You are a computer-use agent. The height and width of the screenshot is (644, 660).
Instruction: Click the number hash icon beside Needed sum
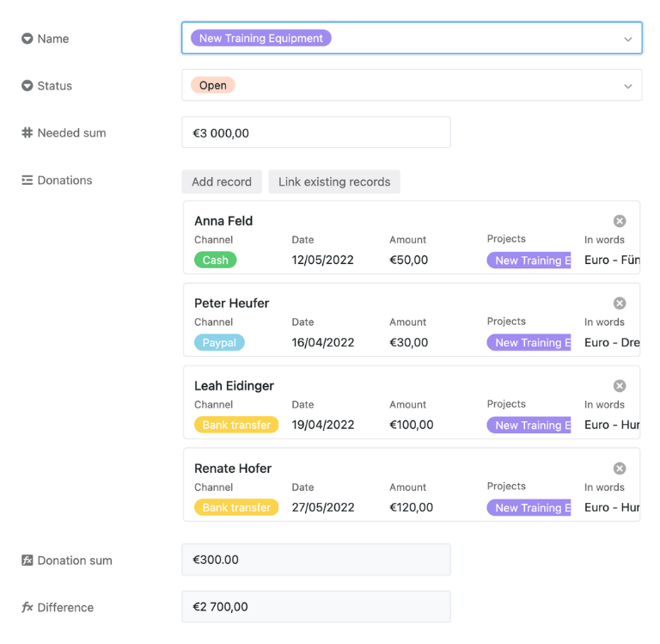tap(27, 132)
